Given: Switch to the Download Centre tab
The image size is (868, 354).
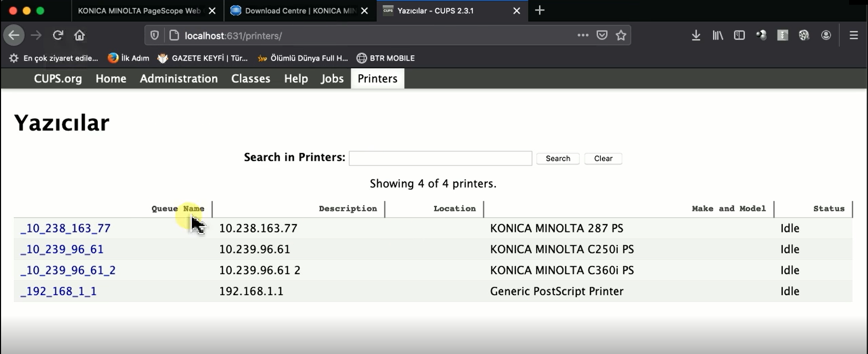Looking at the screenshot, I should click(x=300, y=11).
